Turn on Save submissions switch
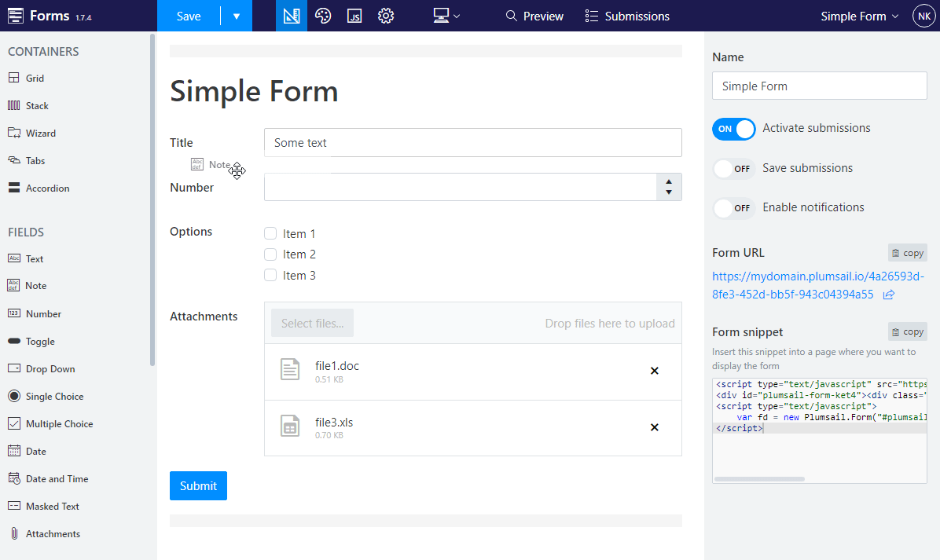 pyautogui.click(x=734, y=168)
